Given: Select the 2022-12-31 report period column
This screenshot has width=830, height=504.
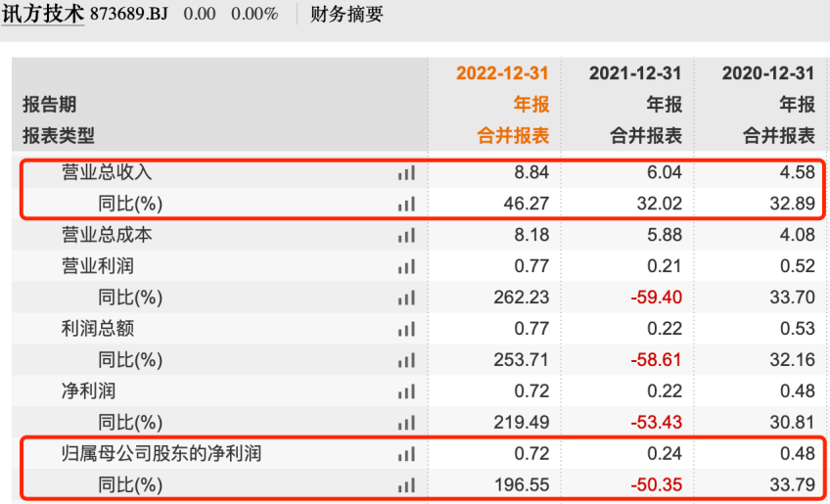Looking at the screenshot, I should [x=502, y=73].
